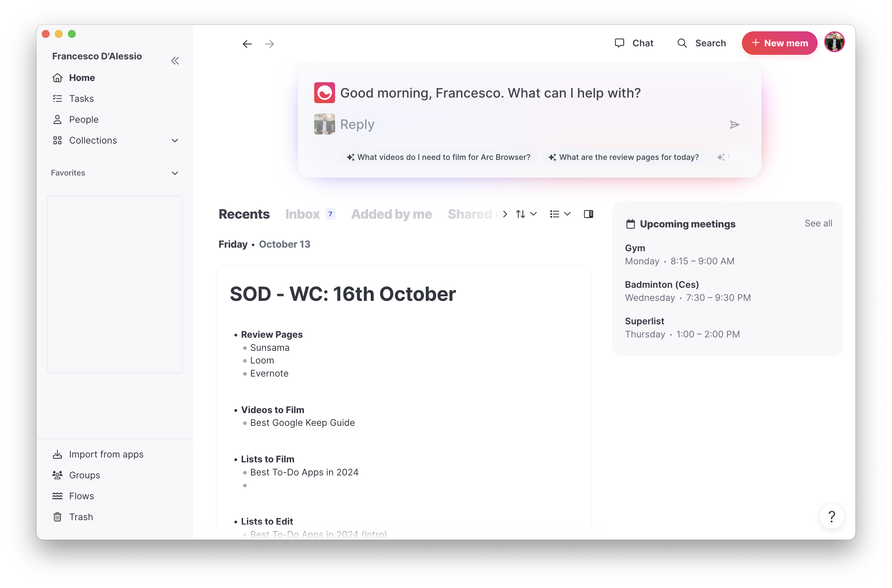The height and width of the screenshot is (588, 892).
Task: Open the Tasks section icon
Action: [57, 98]
